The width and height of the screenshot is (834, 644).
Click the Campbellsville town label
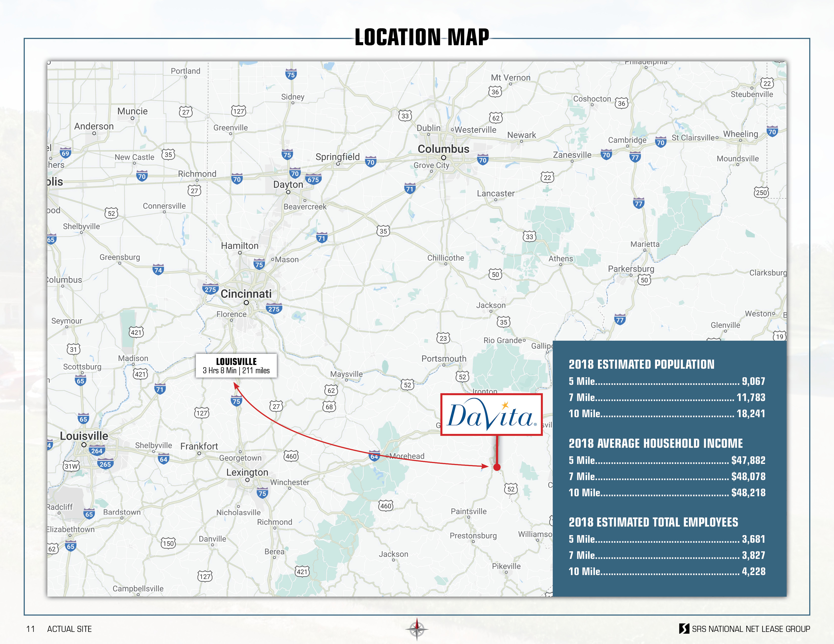[138, 589]
